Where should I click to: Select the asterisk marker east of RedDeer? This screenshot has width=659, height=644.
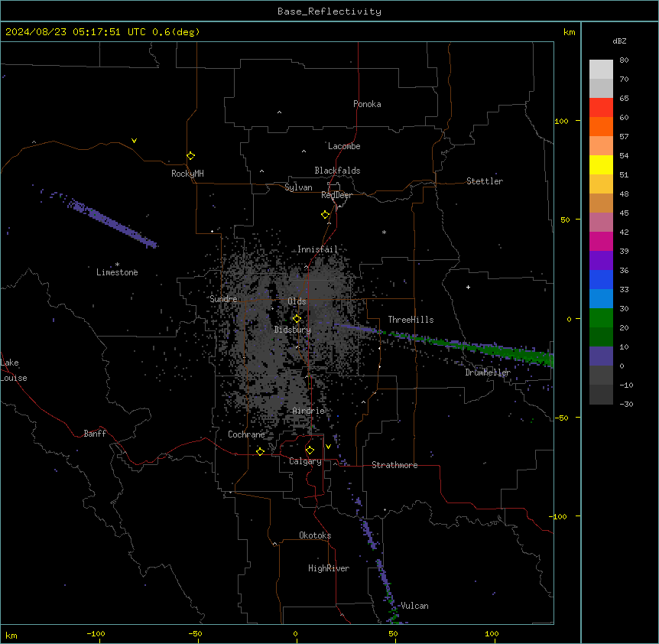point(384,232)
